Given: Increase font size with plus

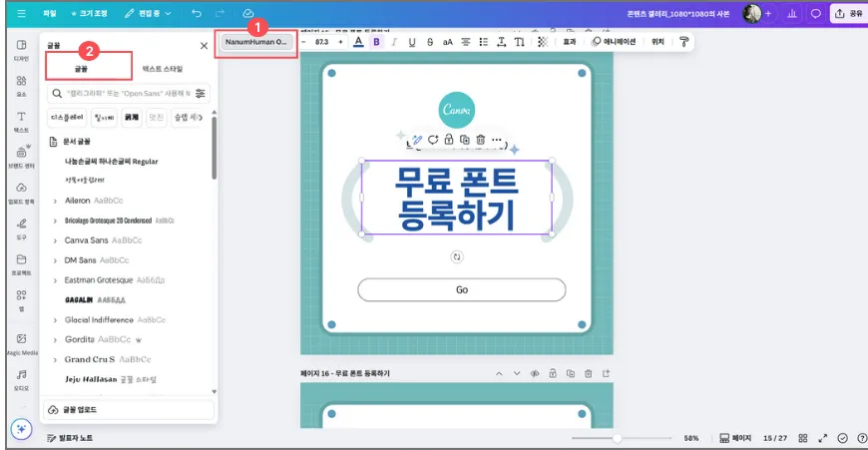Looking at the screenshot, I should click(x=340, y=42).
